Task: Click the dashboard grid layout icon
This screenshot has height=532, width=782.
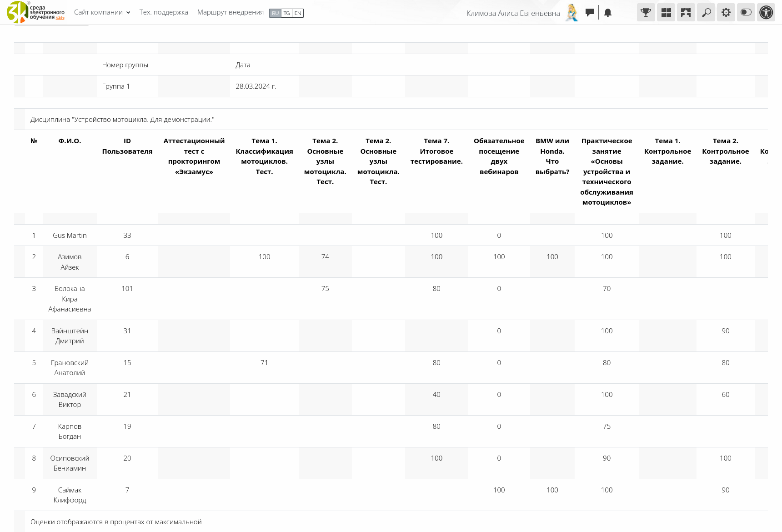Action: 666,12
